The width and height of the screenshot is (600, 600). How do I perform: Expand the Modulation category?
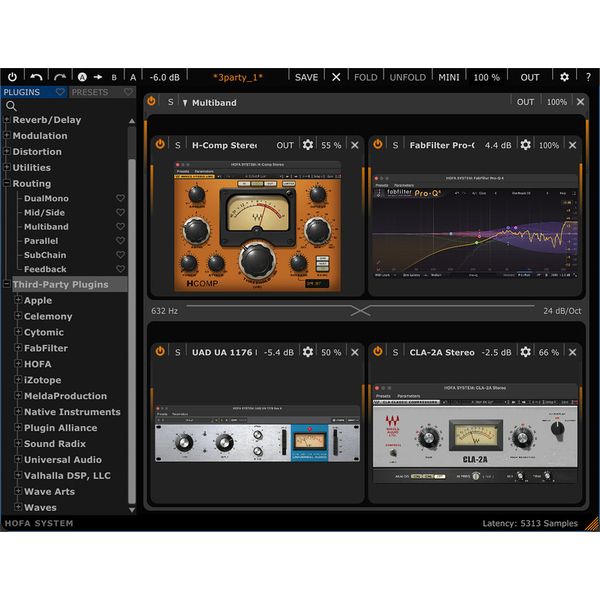click(7, 135)
